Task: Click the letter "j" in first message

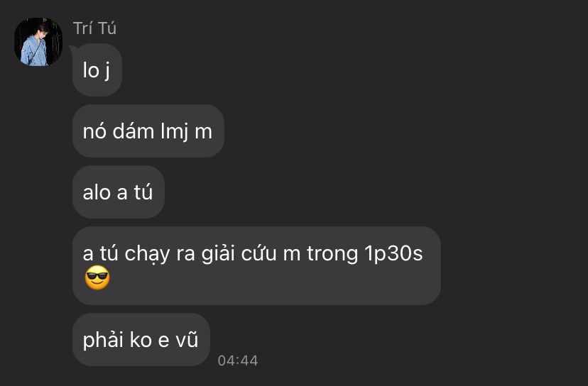Action: 107,71
